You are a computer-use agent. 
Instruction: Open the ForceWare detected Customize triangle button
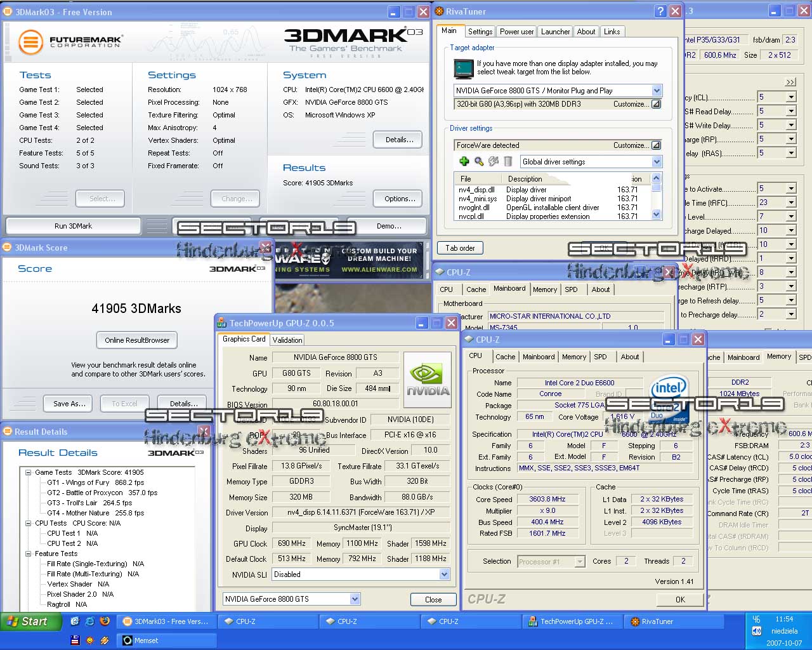pyautogui.click(x=657, y=145)
